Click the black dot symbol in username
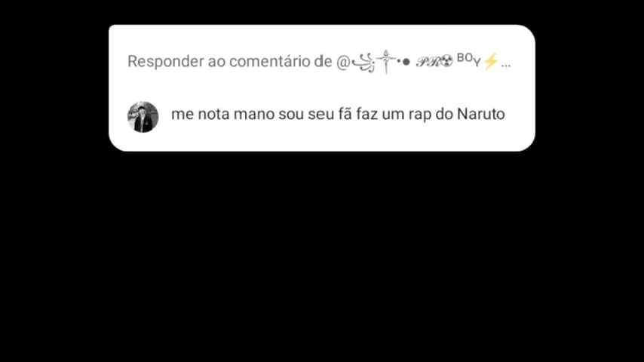This screenshot has width=644, height=362. [x=406, y=62]
